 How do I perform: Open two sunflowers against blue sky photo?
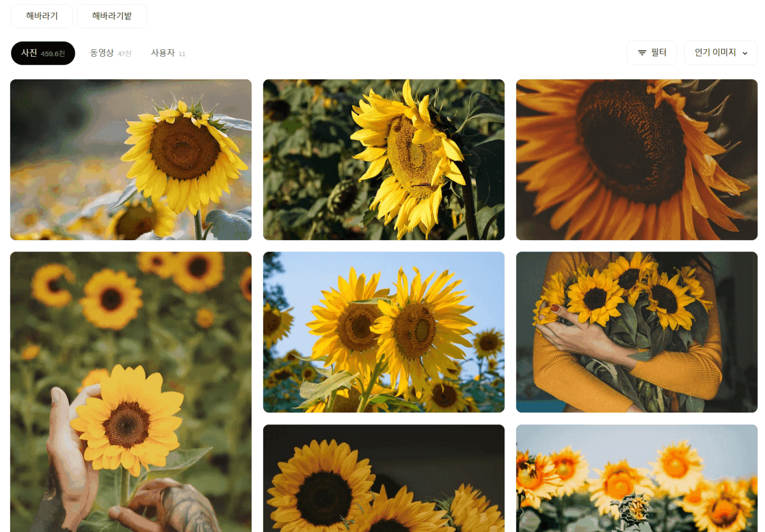383,332
